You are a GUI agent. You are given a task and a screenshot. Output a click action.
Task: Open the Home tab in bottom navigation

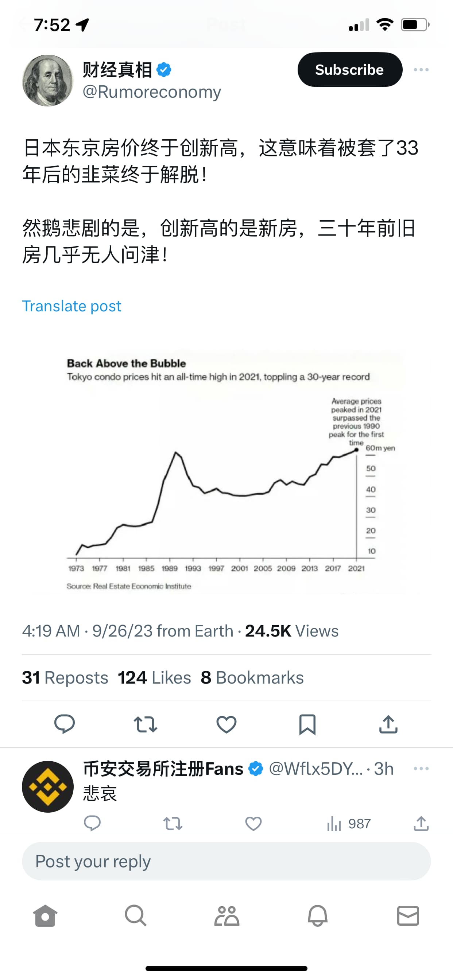(x=45, y=915)
